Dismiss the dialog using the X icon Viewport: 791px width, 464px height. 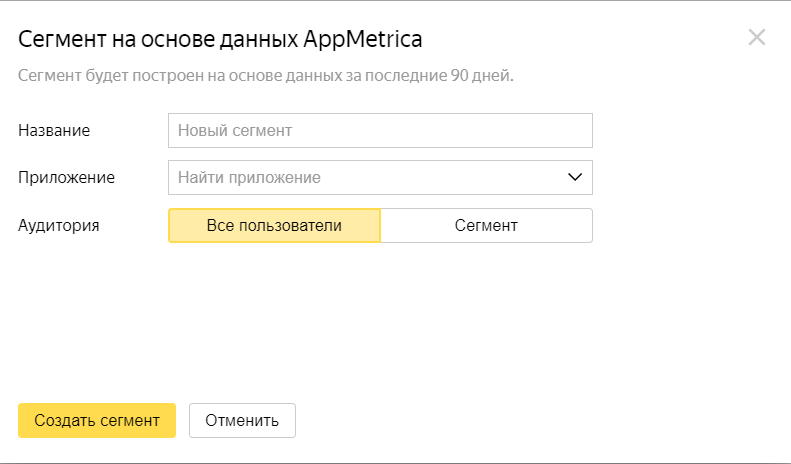pos(757,37)
